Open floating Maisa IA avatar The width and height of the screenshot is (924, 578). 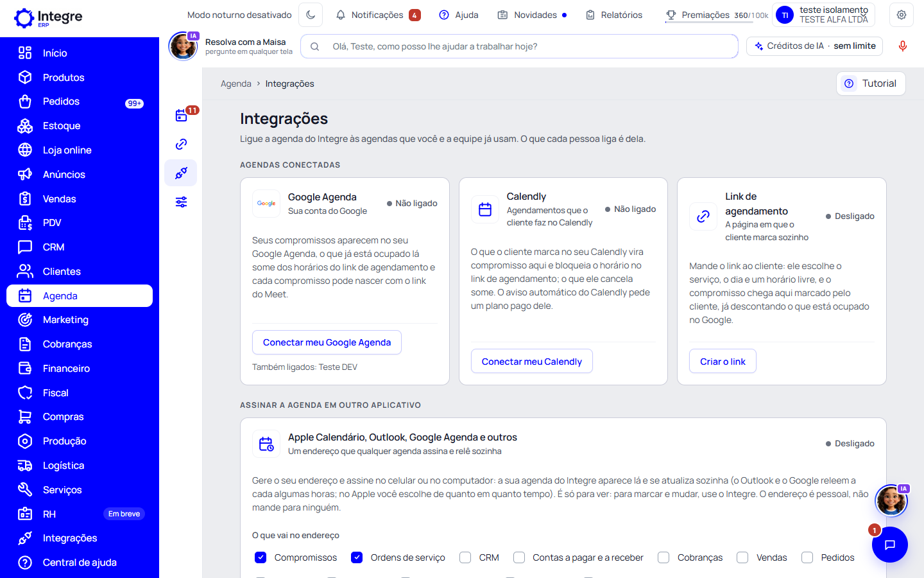[x=891, y=500]
